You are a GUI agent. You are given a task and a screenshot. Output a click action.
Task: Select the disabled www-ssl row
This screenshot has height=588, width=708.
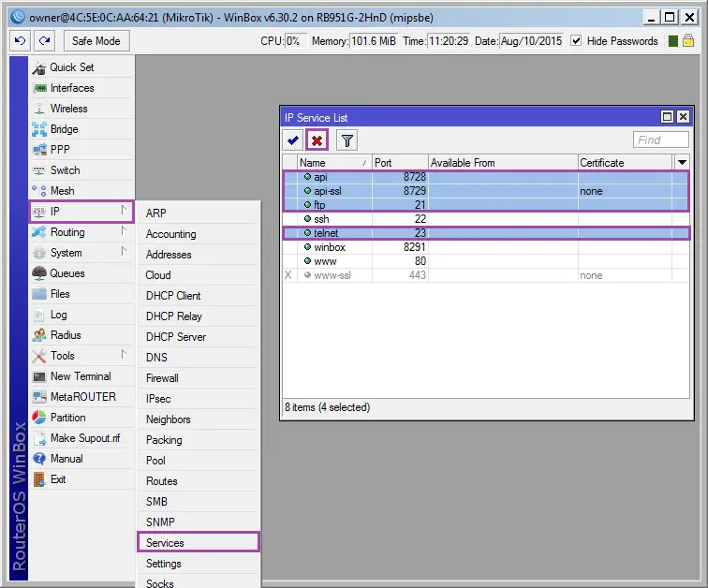click(486, 275)
